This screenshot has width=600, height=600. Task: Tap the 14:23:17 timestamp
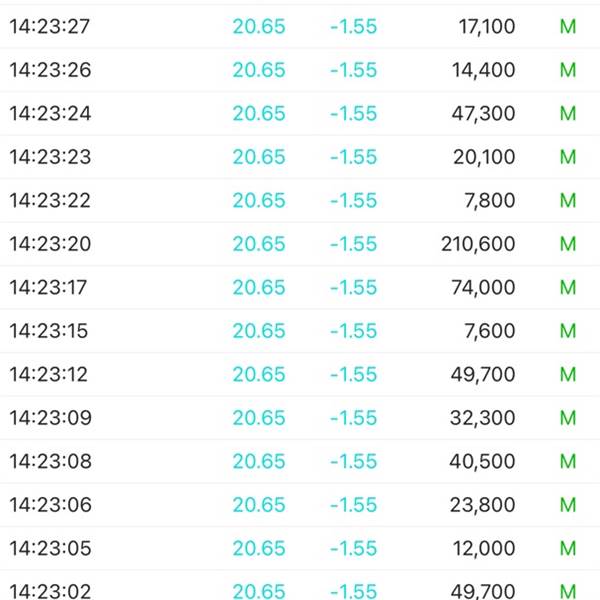(48, 287)
